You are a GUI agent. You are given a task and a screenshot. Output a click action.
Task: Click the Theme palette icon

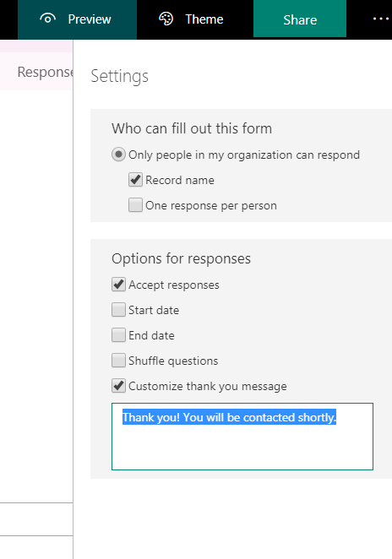[x=166, y=19]
